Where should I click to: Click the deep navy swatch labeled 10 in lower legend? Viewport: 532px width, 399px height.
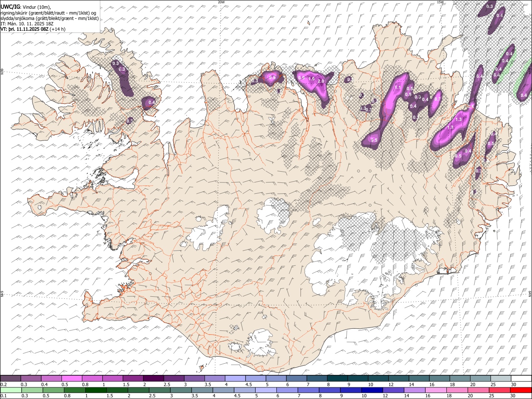point(372,390)
